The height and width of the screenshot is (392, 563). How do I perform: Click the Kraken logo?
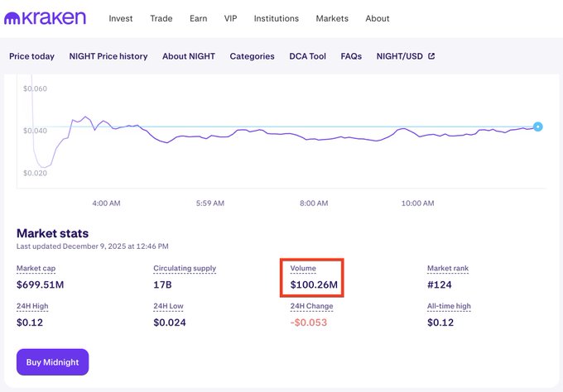click(48, 18)
